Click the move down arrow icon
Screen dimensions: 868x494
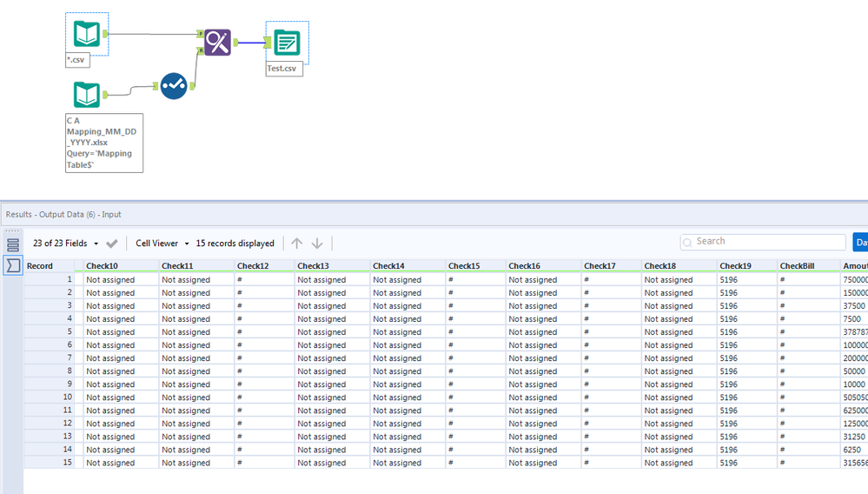coord(317,244)
